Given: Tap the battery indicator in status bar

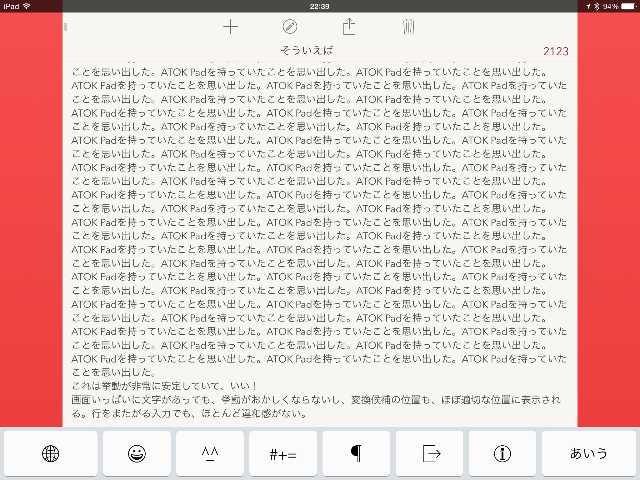Looking at the screenshot, I should point(629,6).
